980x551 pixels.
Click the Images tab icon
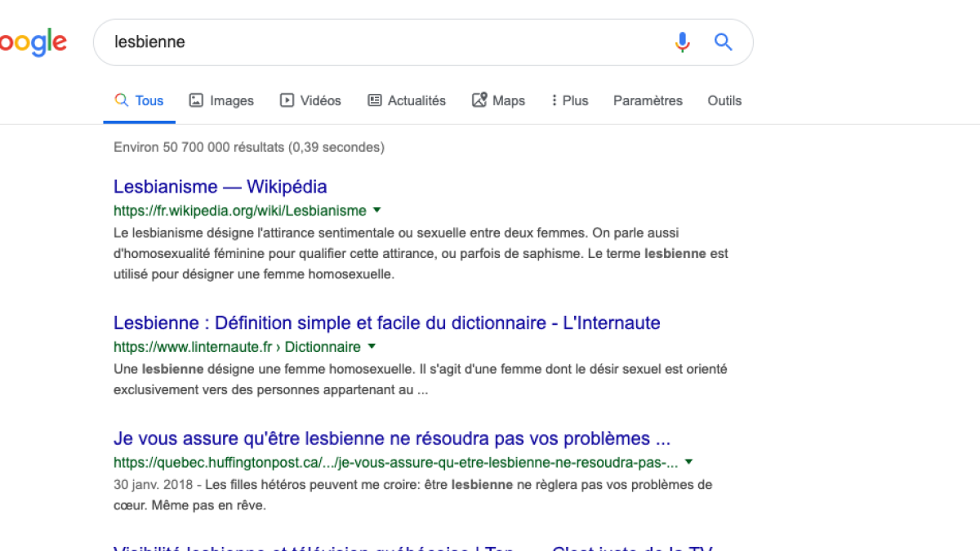pyautogui.click(x=196, y=100)
